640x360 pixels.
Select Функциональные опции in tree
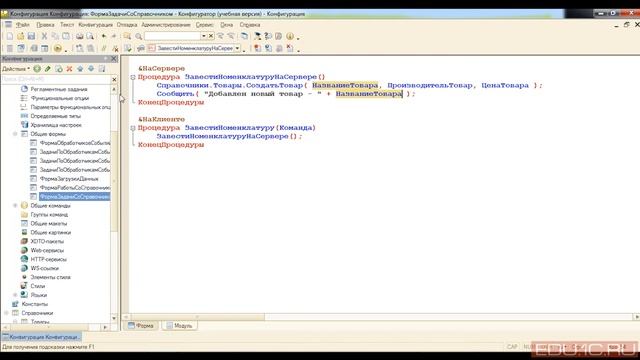point(60,98)
